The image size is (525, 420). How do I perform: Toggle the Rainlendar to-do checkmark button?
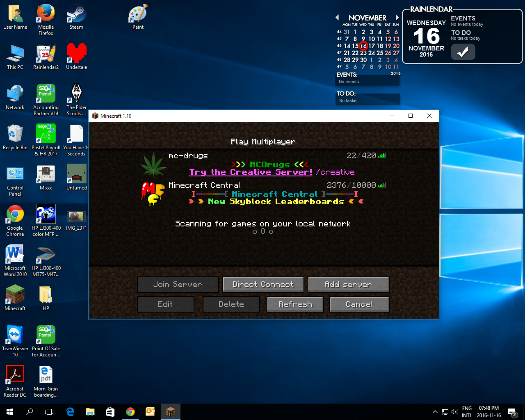coord(463,52)
